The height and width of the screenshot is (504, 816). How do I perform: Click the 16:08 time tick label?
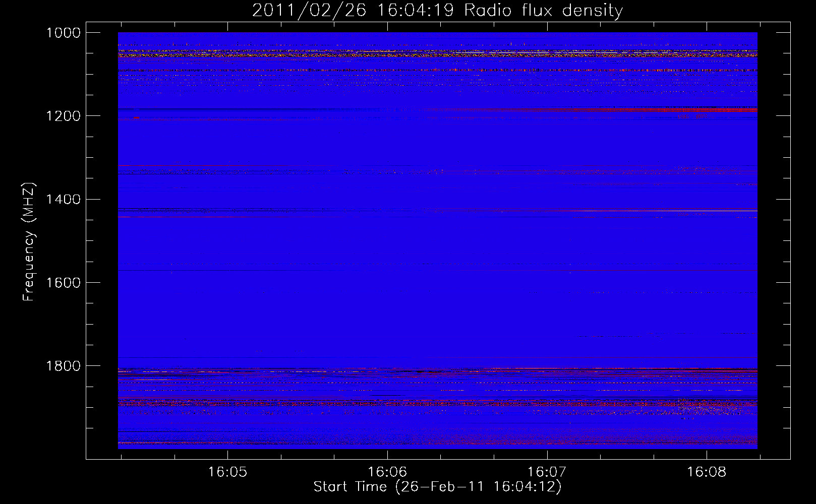point(707,472)
